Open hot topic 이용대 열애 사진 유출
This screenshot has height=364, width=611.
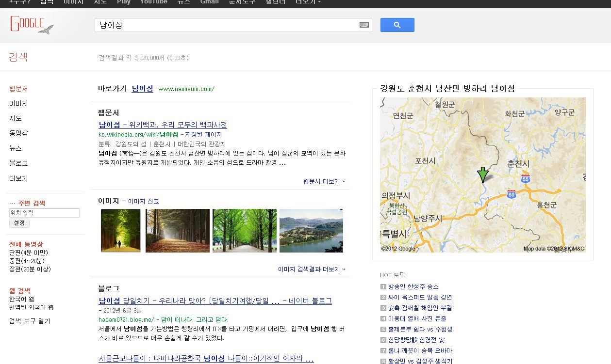(x=417, y=318)
